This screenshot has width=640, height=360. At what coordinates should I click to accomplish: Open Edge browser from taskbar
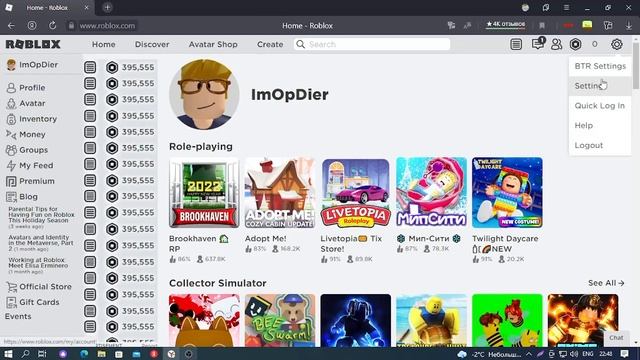84,354
